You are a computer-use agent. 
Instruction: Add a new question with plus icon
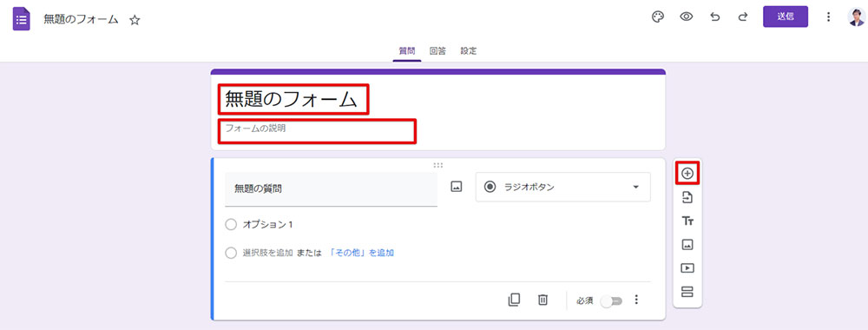(x=687, y=174)
